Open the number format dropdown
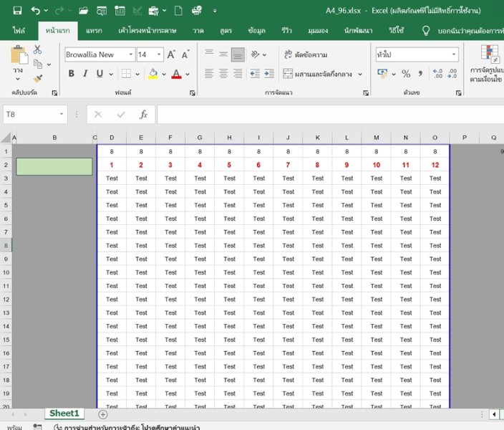The height and width of the screenshot is (430, 504). coord(454,54)
